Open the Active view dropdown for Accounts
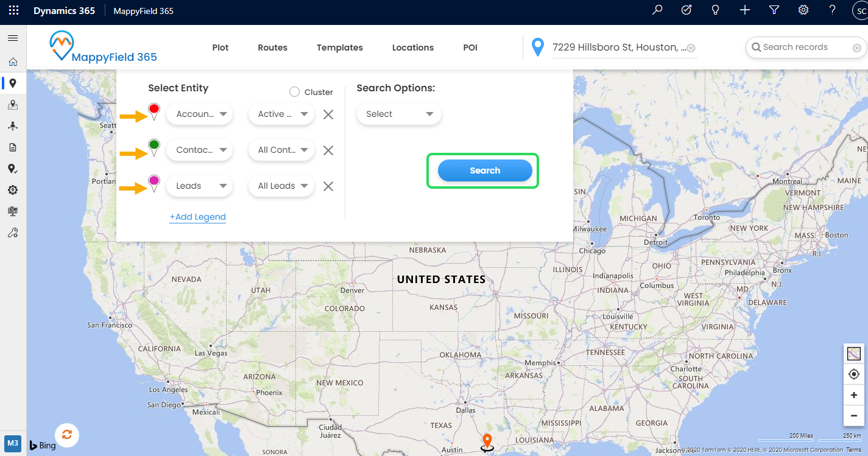This screenshot has width=868, height=456. [x=281, y=114]
